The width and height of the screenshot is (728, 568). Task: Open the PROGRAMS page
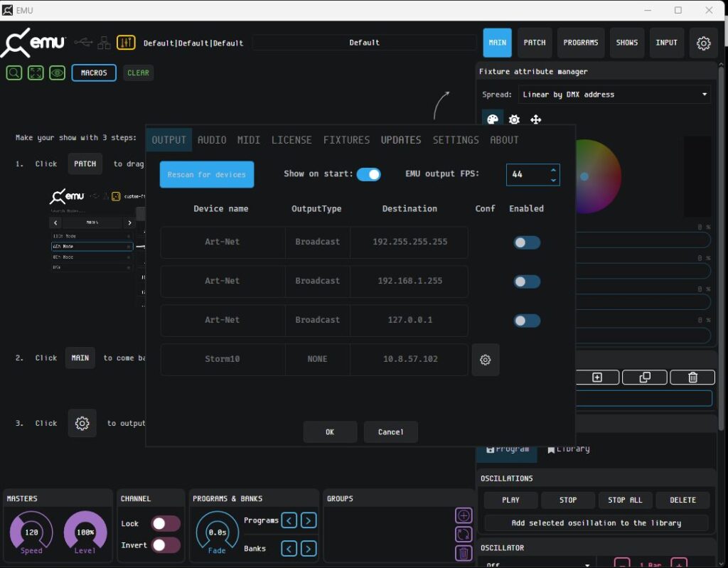point(580,43)
